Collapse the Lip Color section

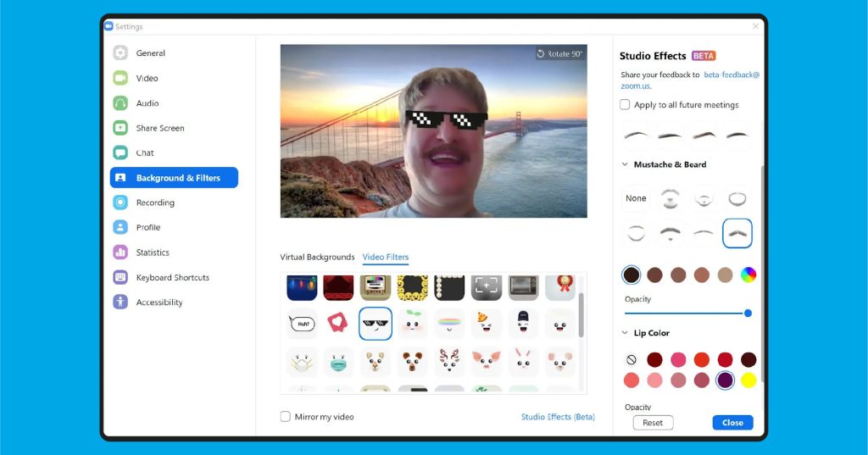tap(625, 333)
